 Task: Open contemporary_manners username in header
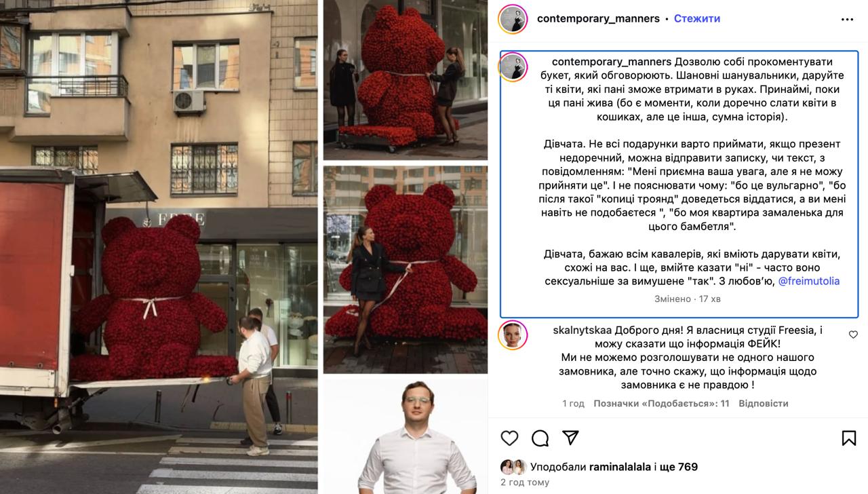(598, 19)
